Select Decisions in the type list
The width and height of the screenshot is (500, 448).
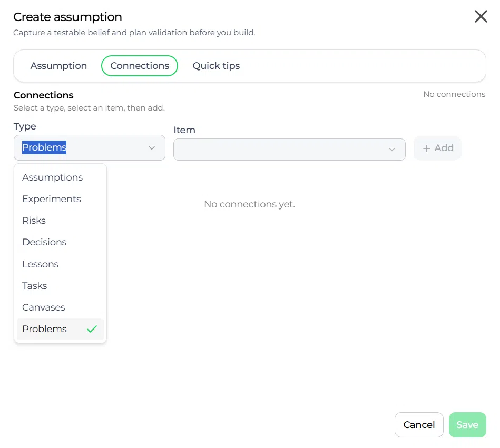click(60, 242)
